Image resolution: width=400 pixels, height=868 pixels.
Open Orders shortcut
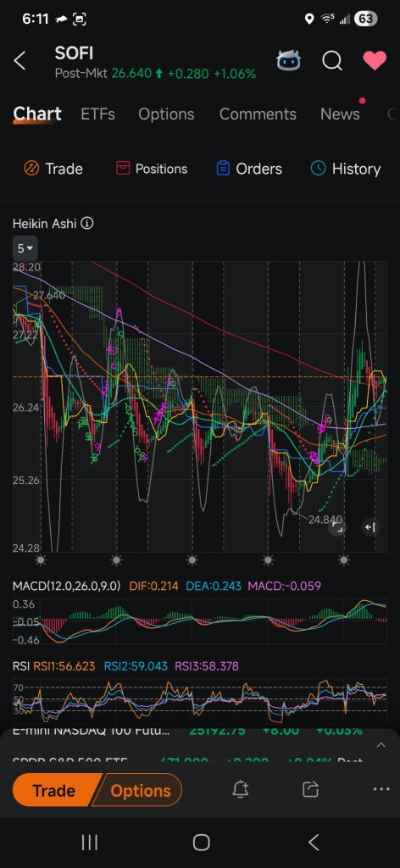coord(249,169)
